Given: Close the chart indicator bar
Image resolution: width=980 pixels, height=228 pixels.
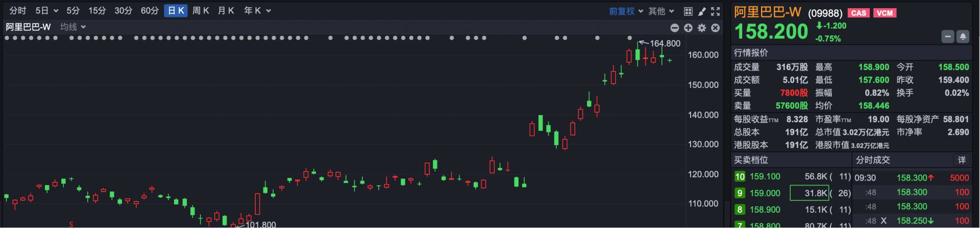Looking at the screenshot, I should tap(716, 28).
